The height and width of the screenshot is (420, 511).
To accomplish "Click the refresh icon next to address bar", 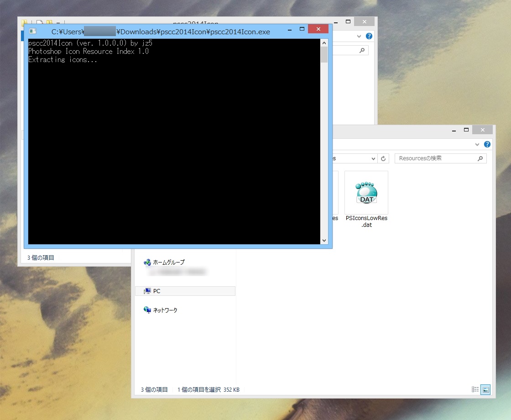I will coord(383,158).
